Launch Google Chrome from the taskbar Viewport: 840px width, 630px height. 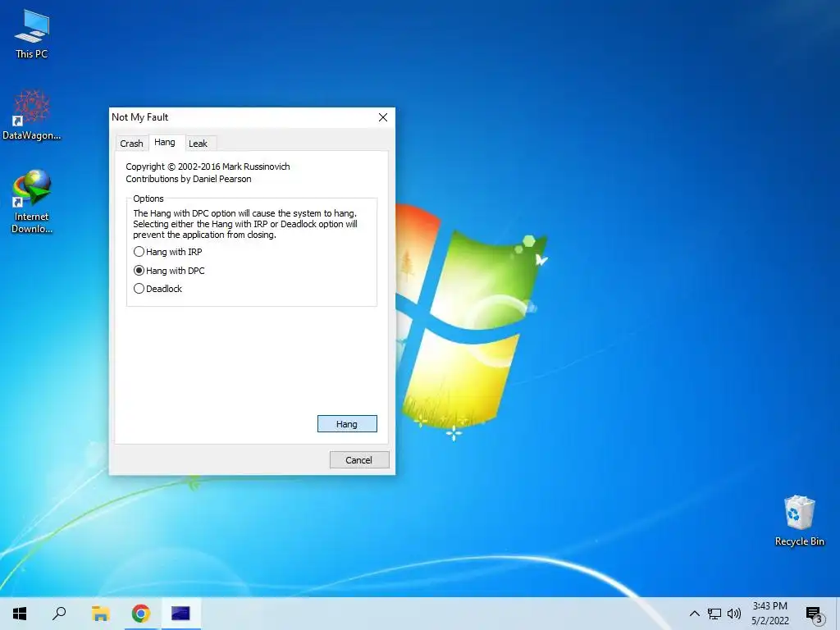pyautogui.click(x=141, y=614)
